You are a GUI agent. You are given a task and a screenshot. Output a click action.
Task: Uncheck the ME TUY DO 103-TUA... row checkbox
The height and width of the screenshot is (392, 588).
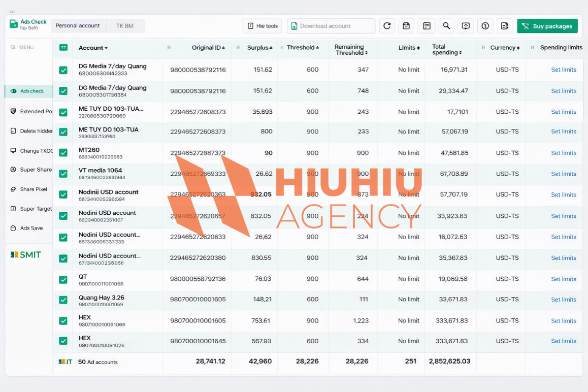click(x=63, y=113)
